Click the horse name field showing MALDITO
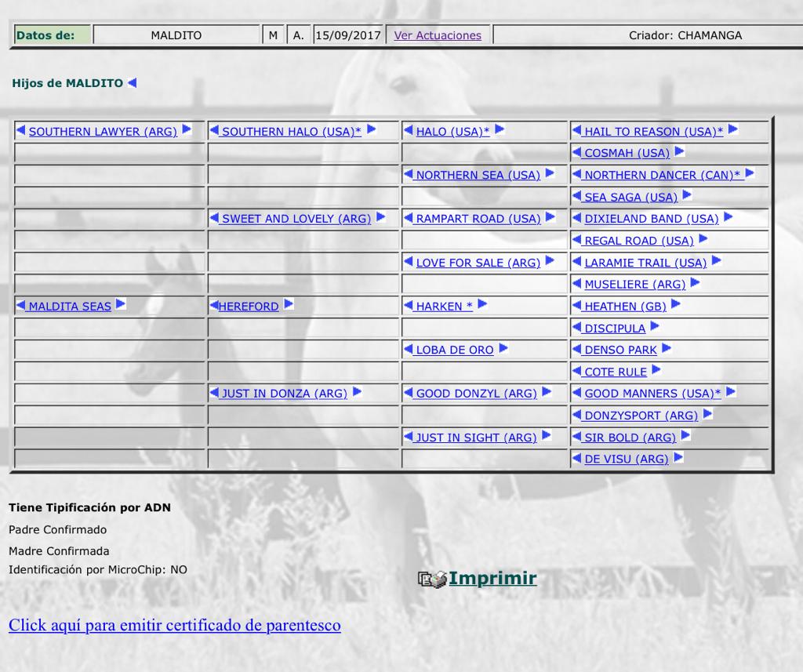803x672 pixels. click(x=176, y=35)
